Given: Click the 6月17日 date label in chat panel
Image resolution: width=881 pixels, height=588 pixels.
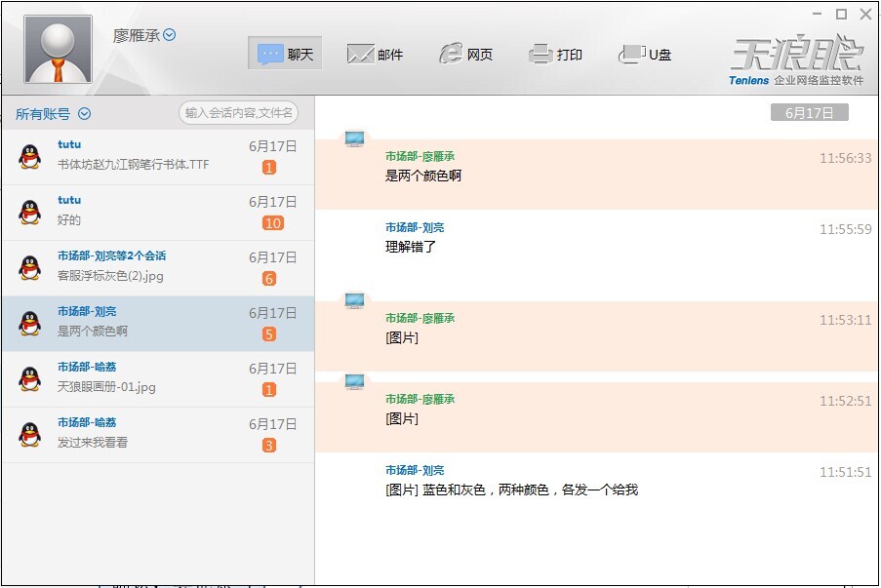Looking at the screenshot, I should (809, 112).
